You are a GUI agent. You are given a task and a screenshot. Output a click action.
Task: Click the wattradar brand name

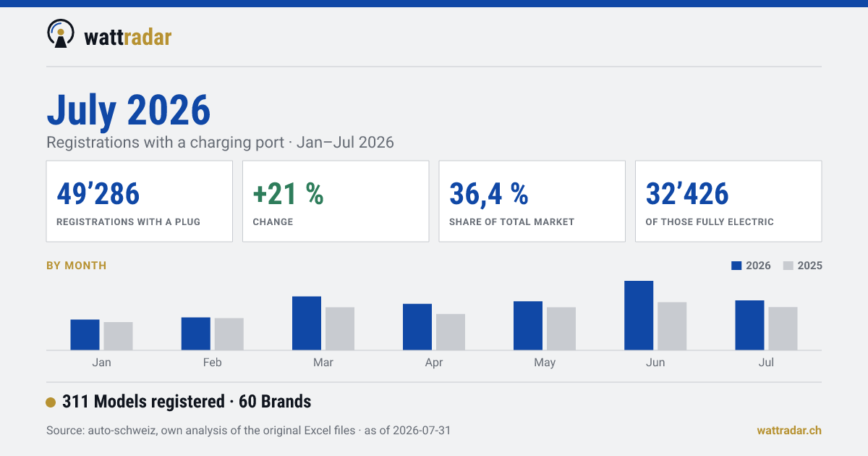coord(128,37)
